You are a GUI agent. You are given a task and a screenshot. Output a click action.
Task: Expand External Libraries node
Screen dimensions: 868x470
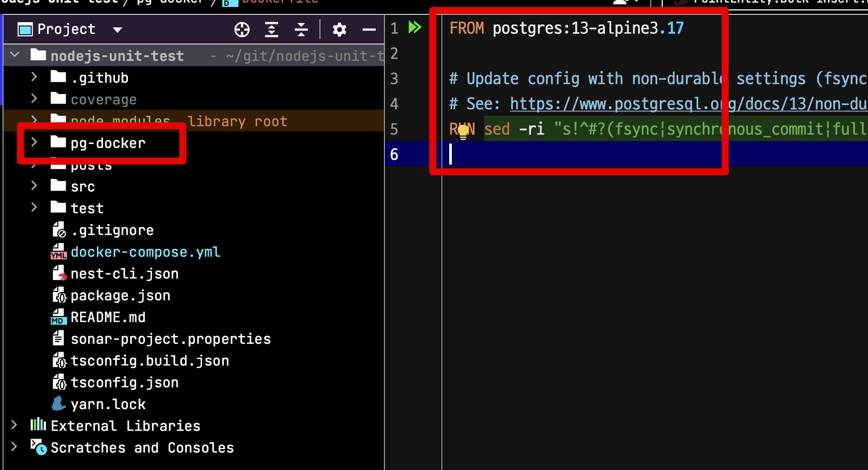(x=14, y=425)
